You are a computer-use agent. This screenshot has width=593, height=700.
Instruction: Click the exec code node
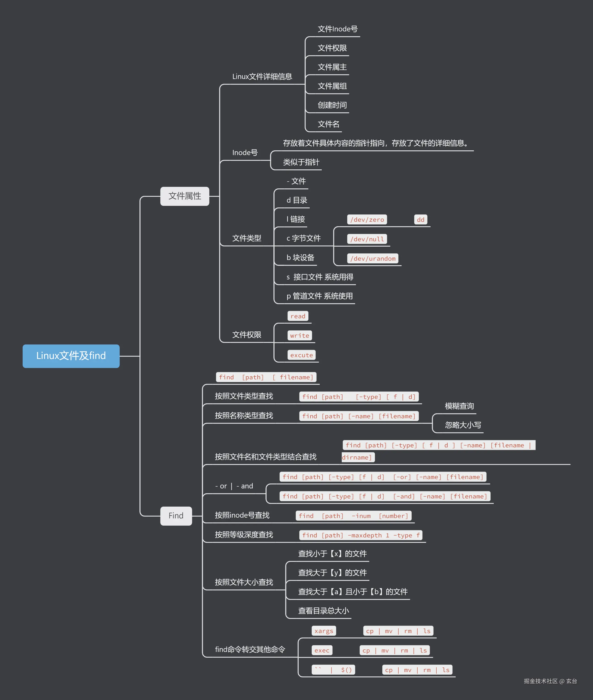click(322, 650)
